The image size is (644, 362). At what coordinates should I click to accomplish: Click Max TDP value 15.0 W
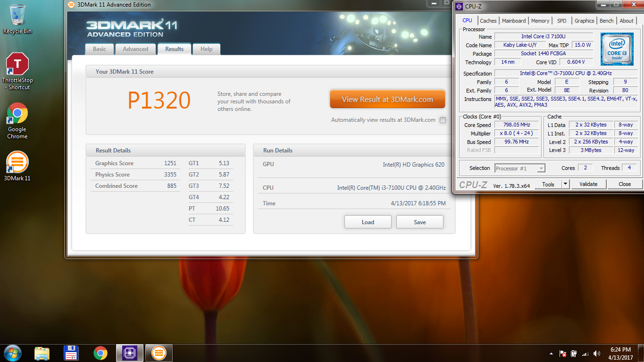point(583,45)
